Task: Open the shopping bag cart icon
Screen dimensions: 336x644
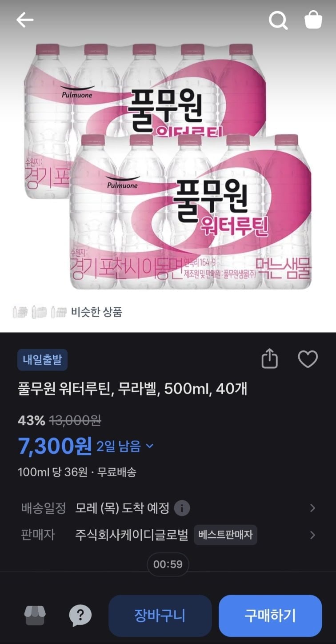Action: click(x=313, y=20)
